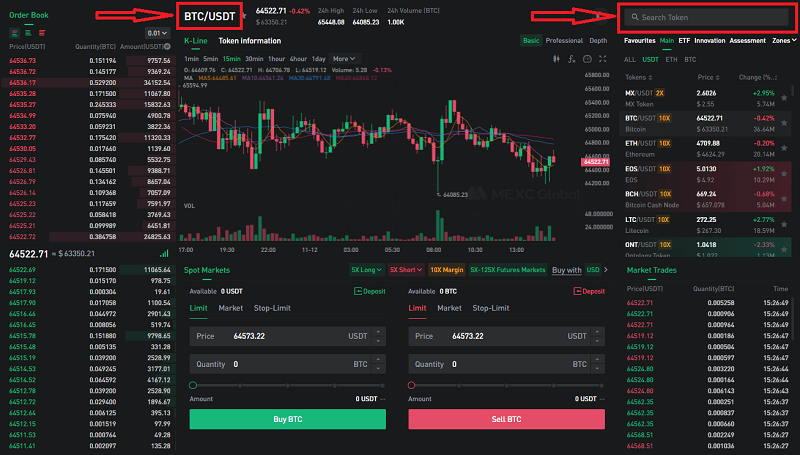Open the Buy with USD currency selector
Image resolution: width=800 pixels, height=455 pixels.
click(593, 270)
